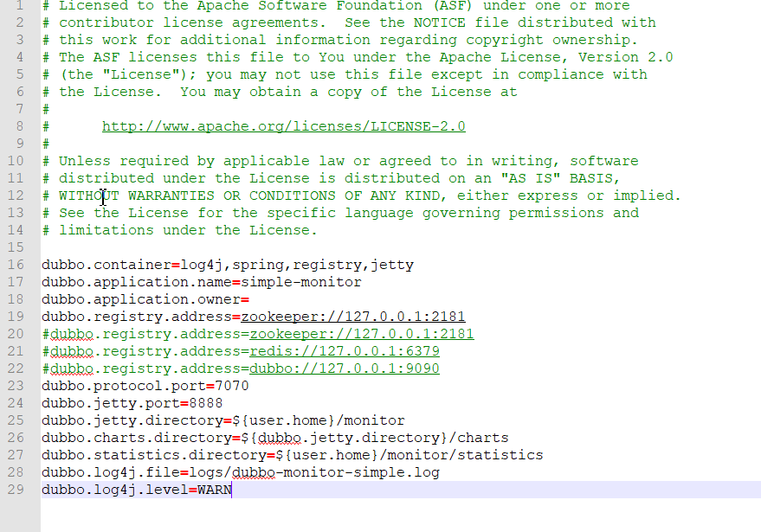The height and width of the screenshot is (532, 761).
Task: Click the 'dubbo.charts.directory' key
Action: (x=137, y=438)
